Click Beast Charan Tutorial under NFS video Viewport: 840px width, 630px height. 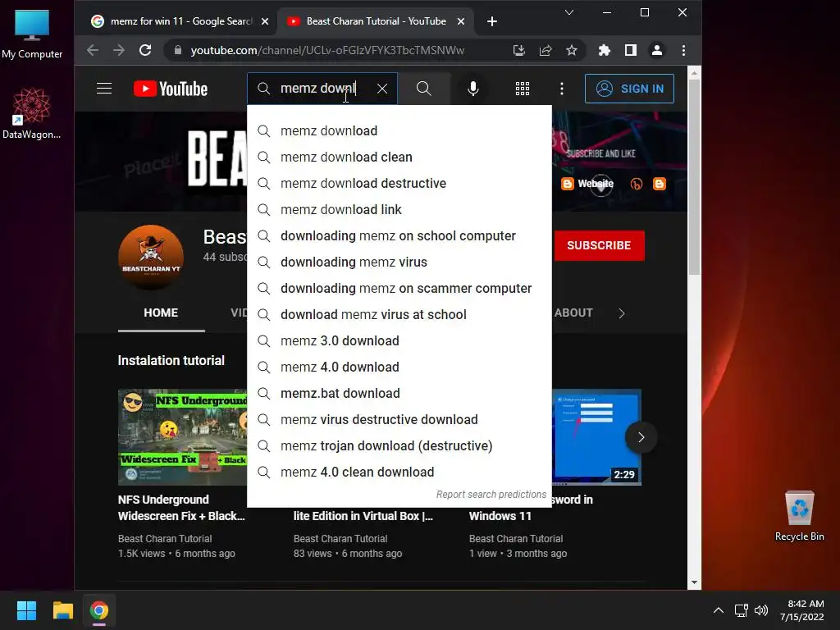coord(165,538)
